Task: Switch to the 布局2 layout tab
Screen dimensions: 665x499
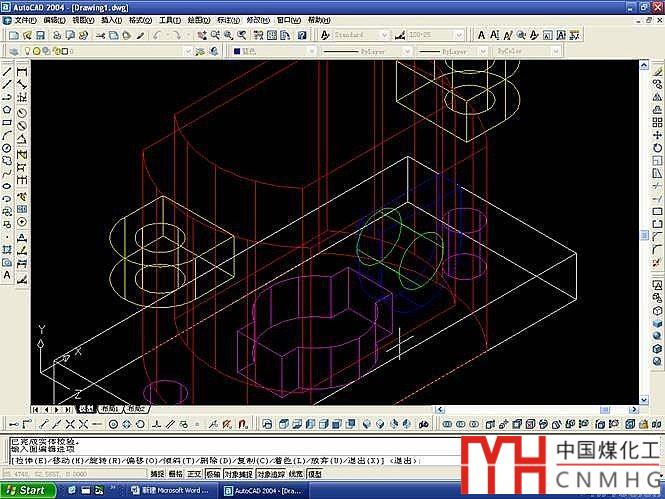Action: [x=136, y=410]
